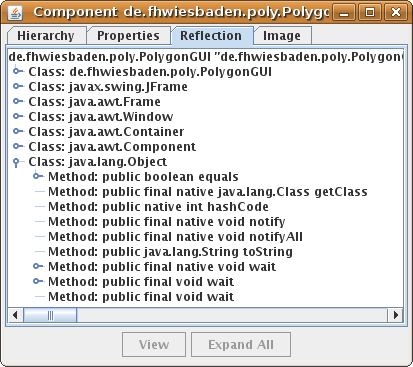Expand the de.fhwiesbaden.poly.PolygonGUI class node
Image resolution: width=413 pixels, height=367 pixels.
pyautogui.click(x=18, y=71)
